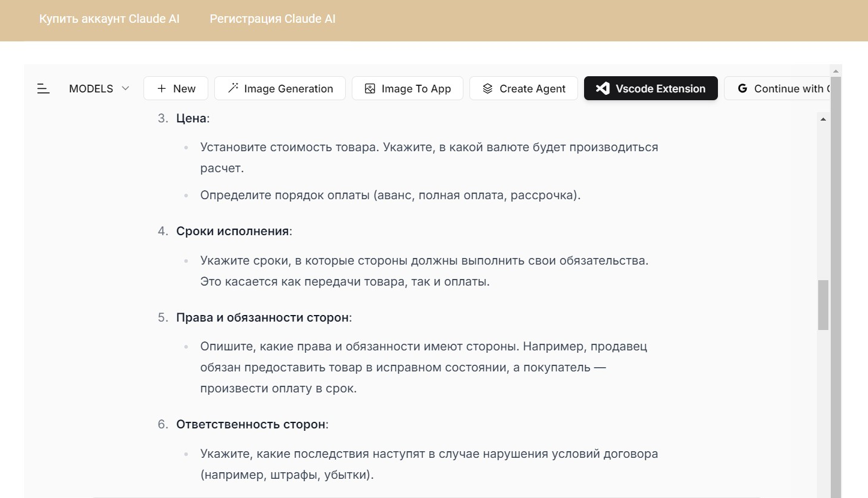This screenshot has width=868, height=498.
Task: Click the Ответственность сторон heading
Action: (251, 424)
